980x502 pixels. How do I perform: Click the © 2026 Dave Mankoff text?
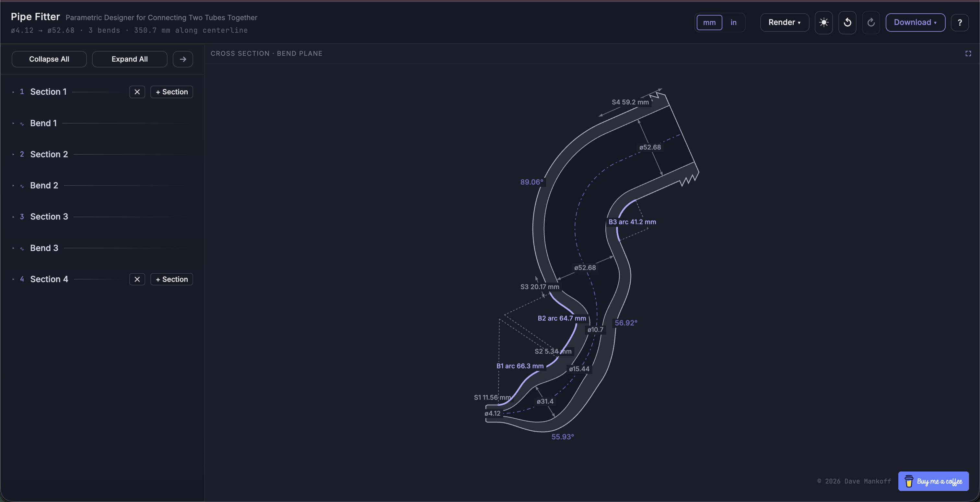click(854, 481)
